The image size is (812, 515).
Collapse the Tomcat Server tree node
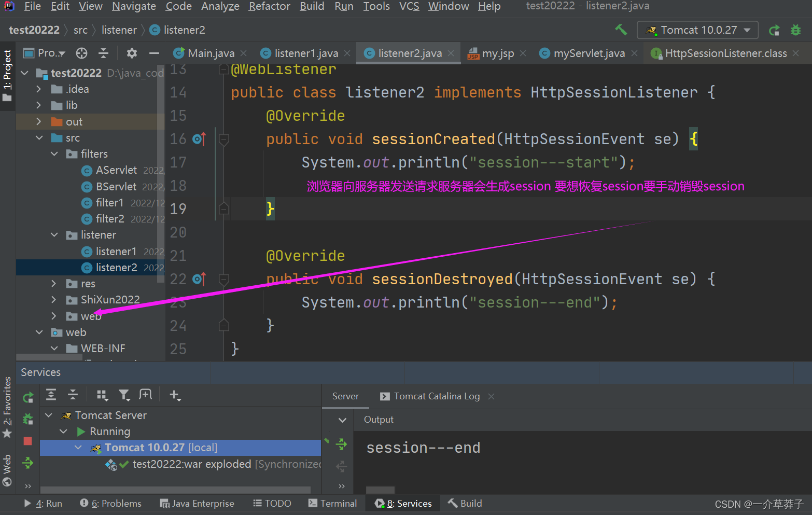pos(49,415)
